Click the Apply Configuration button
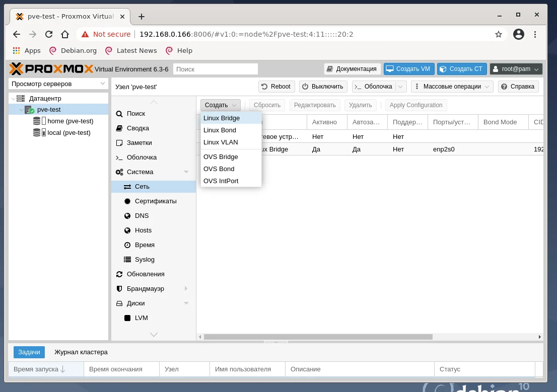 tap(416, 105)
